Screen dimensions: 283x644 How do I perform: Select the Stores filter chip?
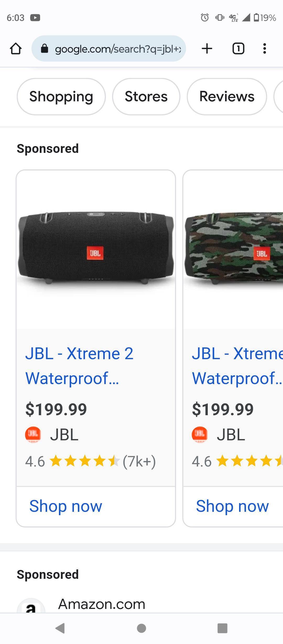146,97
